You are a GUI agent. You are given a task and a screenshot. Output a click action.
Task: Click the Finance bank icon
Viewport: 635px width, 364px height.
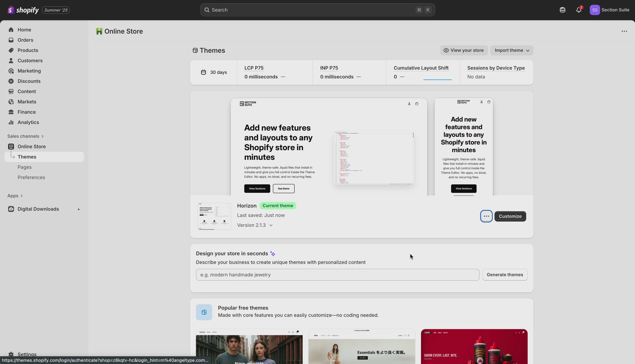(11, 112)
